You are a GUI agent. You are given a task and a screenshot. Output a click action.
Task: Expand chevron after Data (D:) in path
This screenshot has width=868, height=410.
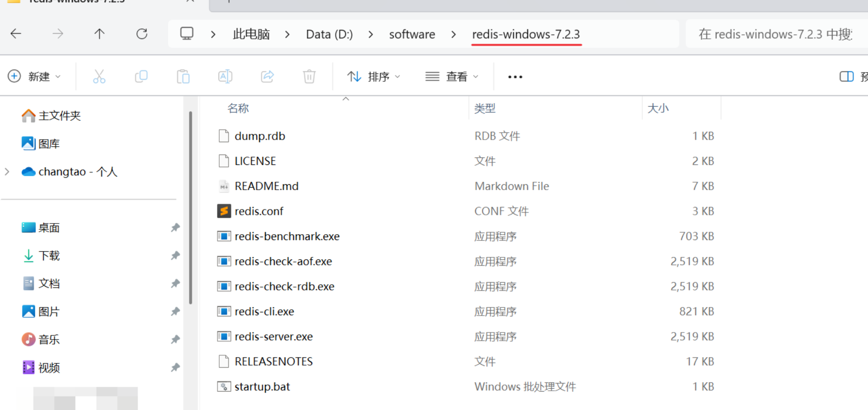coord(371,34)
